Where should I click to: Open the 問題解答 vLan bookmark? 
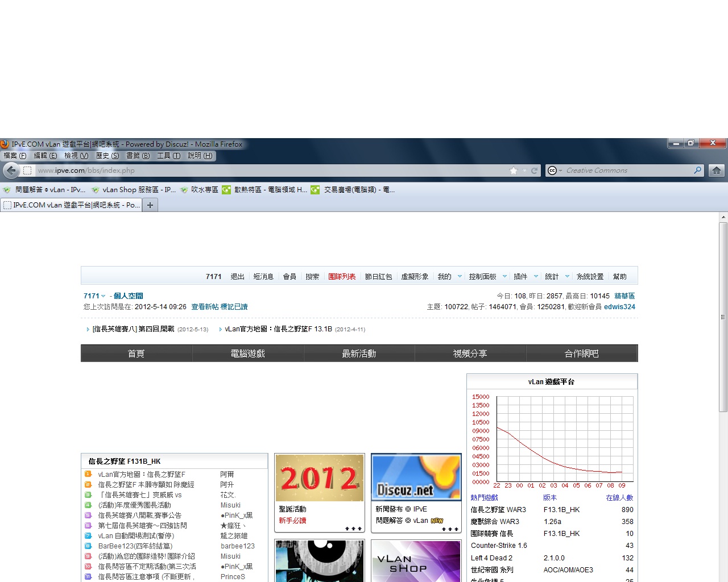point(45,190)
